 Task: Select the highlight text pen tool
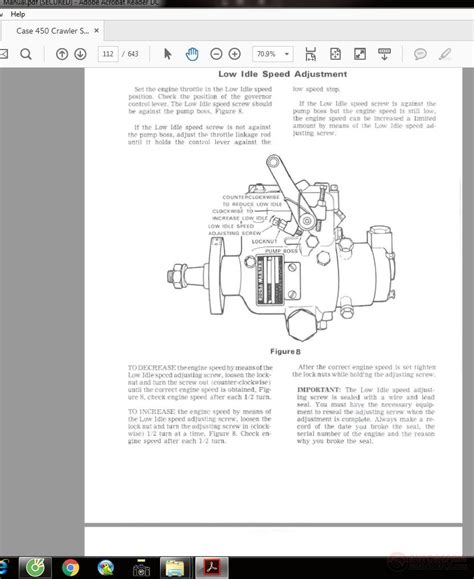tap(445, 54)
